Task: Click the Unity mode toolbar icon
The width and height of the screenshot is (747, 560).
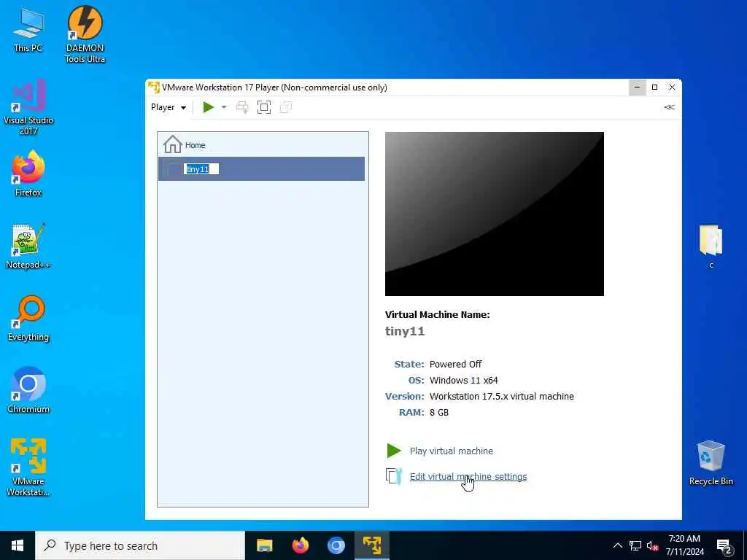Action: coord(286,107)
